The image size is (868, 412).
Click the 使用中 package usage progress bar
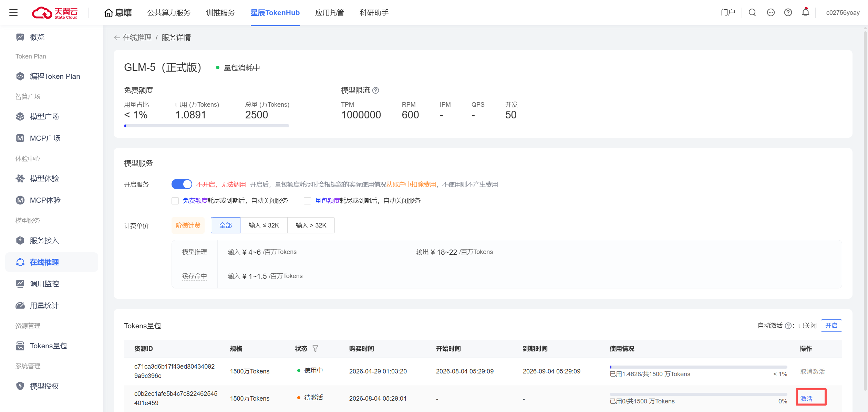698,367
